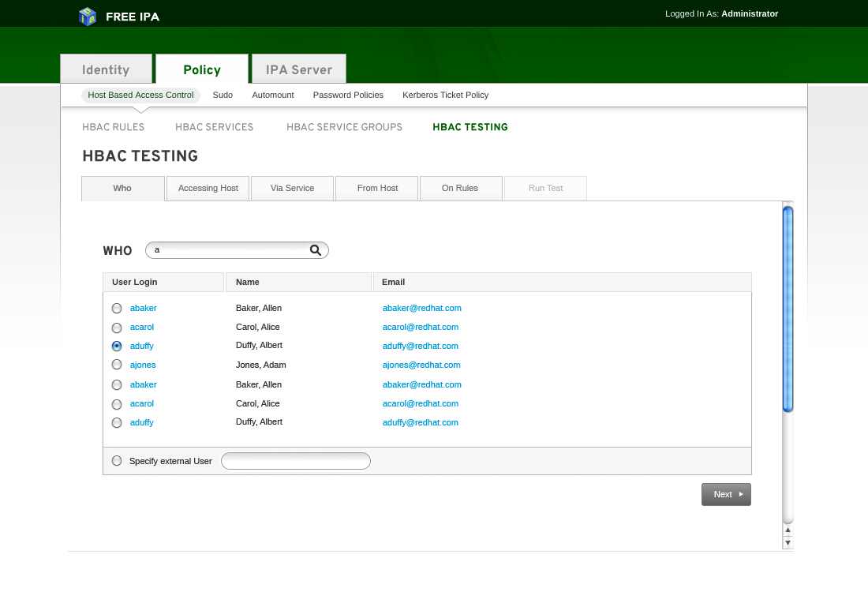Switch to the Identity tab
The width and height of the screenshot is (868, 592).
[x=106, y=69]
